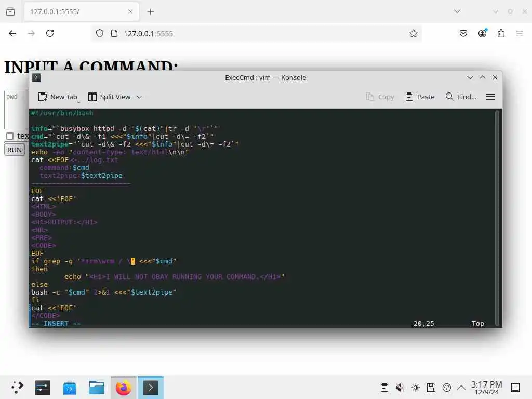The height and width of the screenshot is (399, 532).
Task: Open brightness tray icon
Action: point(416,388)
